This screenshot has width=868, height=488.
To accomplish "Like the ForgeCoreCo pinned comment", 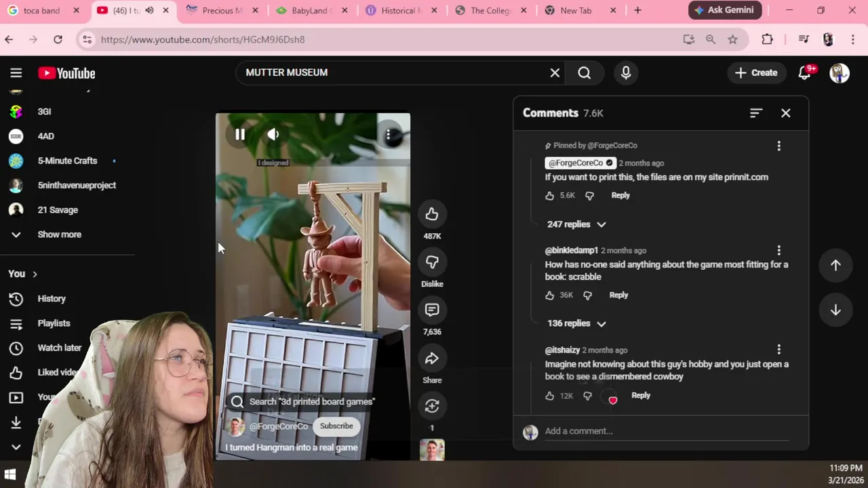I will pyautogui.click(x=550, y=195).
